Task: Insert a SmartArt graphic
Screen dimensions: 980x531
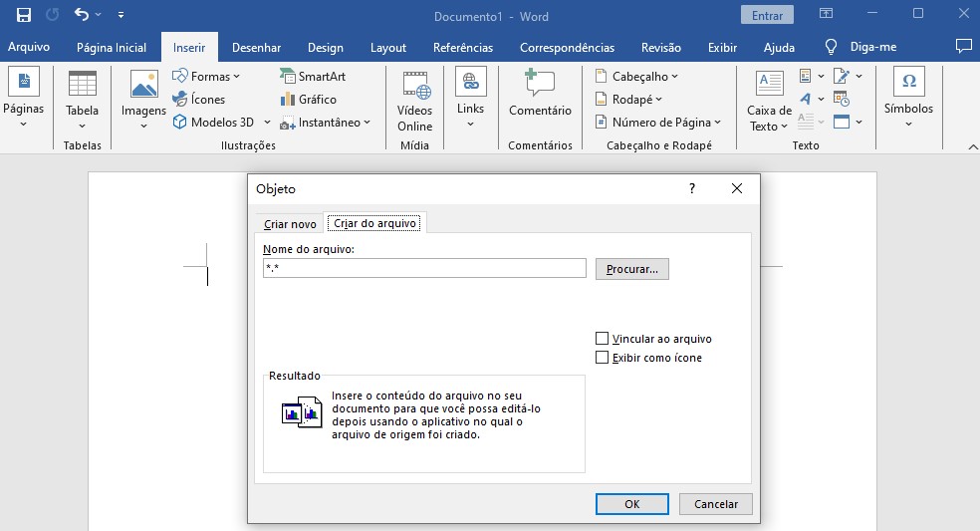Action: coord(313,77)
